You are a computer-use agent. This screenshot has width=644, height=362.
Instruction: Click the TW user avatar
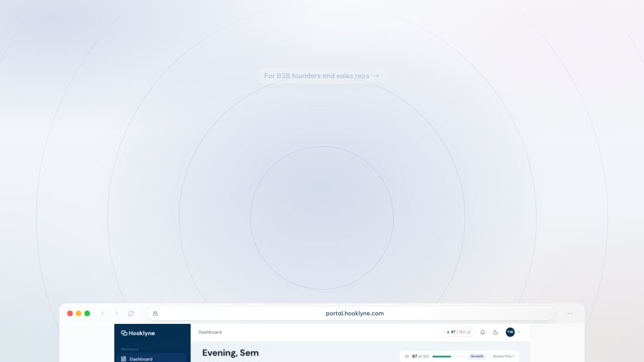point(510,332)
